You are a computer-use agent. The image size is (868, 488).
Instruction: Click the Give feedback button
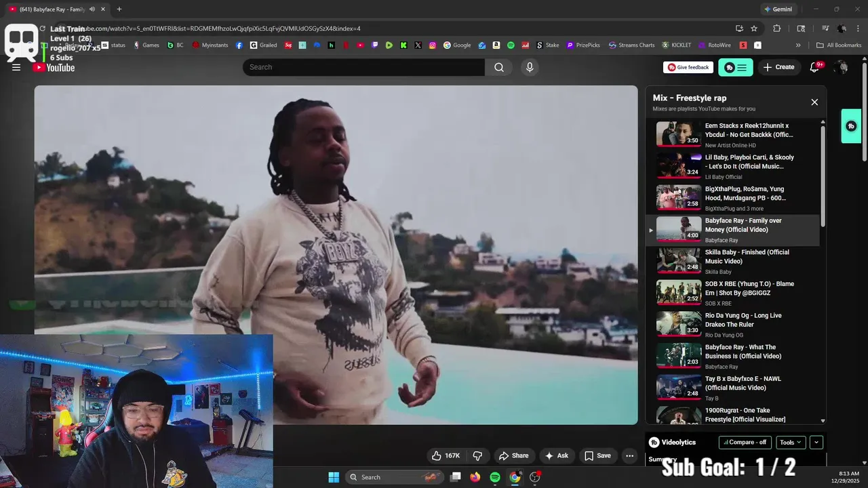coord(688,67)
